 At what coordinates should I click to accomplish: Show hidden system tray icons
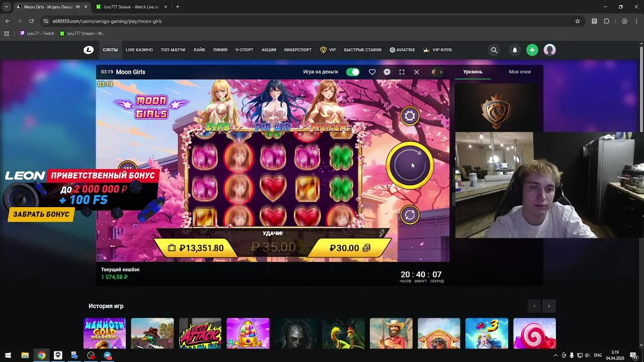(556, 355)
